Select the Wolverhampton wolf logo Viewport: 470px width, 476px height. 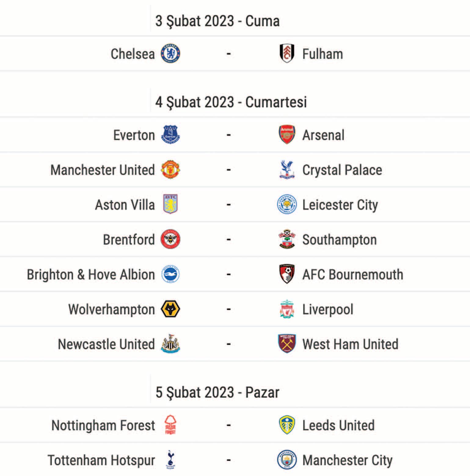170,309
